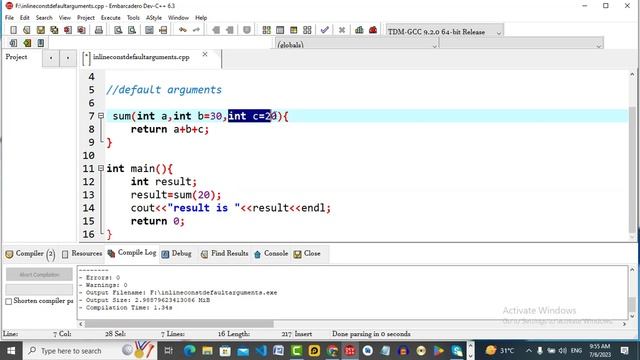Click the Undo toolbar icon

pyautogui.click(x=182, y=30)
